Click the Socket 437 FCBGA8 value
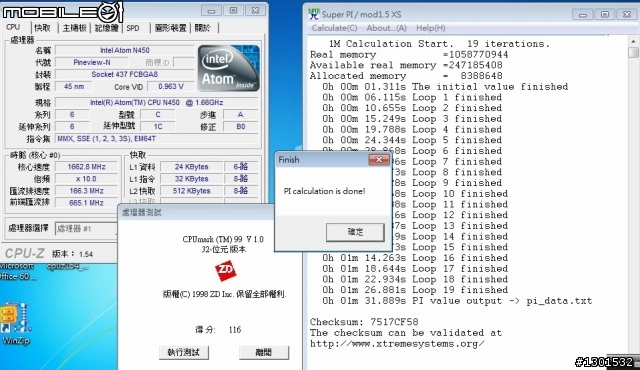 (124, 74)
